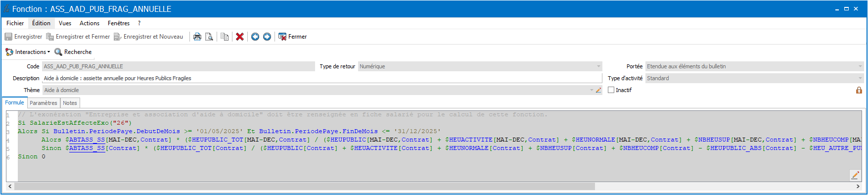This screenshot has width=868, height=195.
Task: Maximize the Fonction window
Action: click(x=846, y=9)
